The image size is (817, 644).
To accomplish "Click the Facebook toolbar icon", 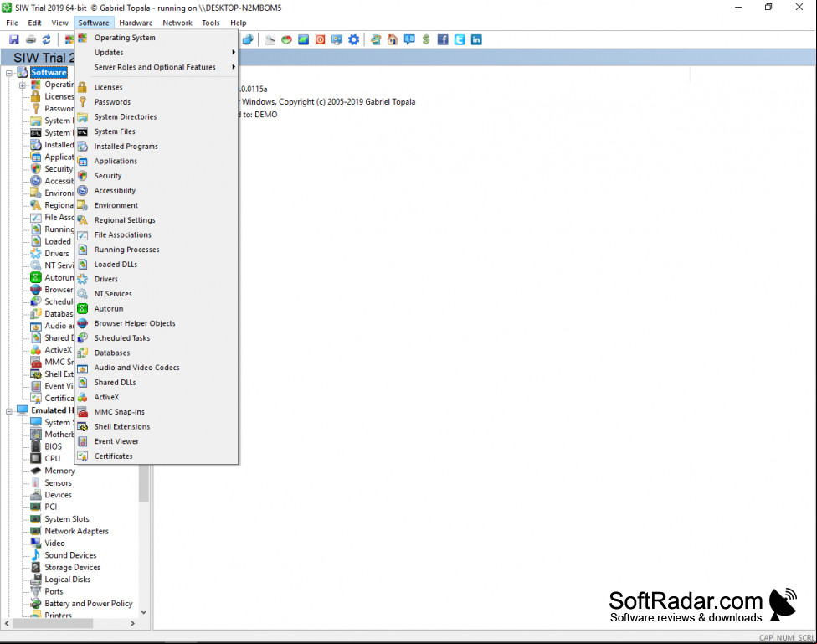I will pos(443,39).
